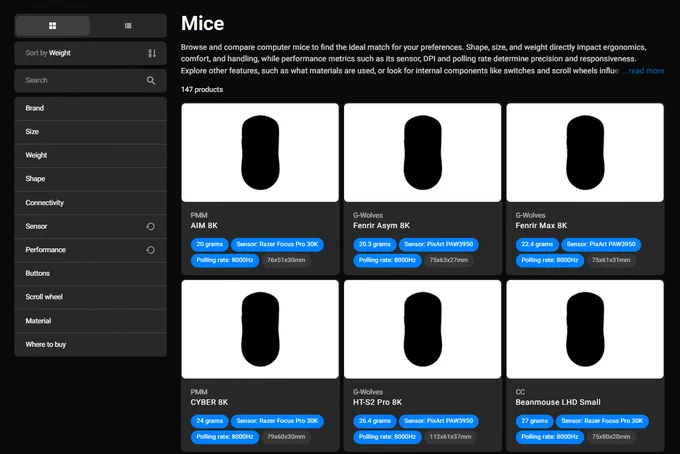Expand the Material filter
This screenshot has width=680, height=454.
(x=90, y=321)
